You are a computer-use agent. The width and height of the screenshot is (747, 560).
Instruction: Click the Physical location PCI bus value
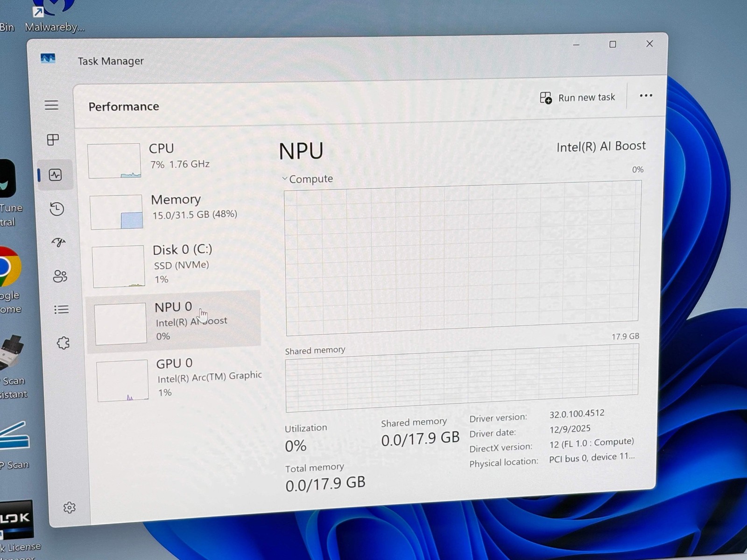tap(592, 458)
